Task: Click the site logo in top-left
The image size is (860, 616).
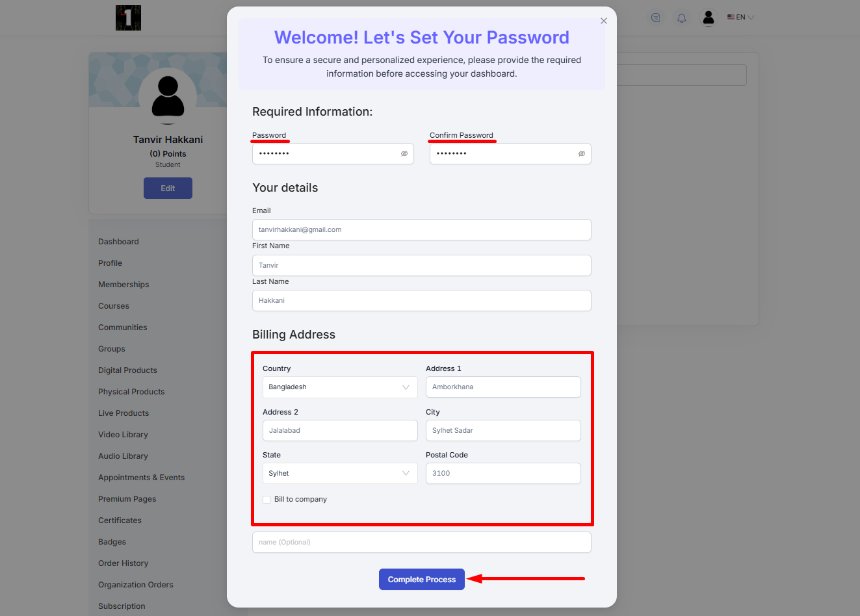Action: pos(128,18)
